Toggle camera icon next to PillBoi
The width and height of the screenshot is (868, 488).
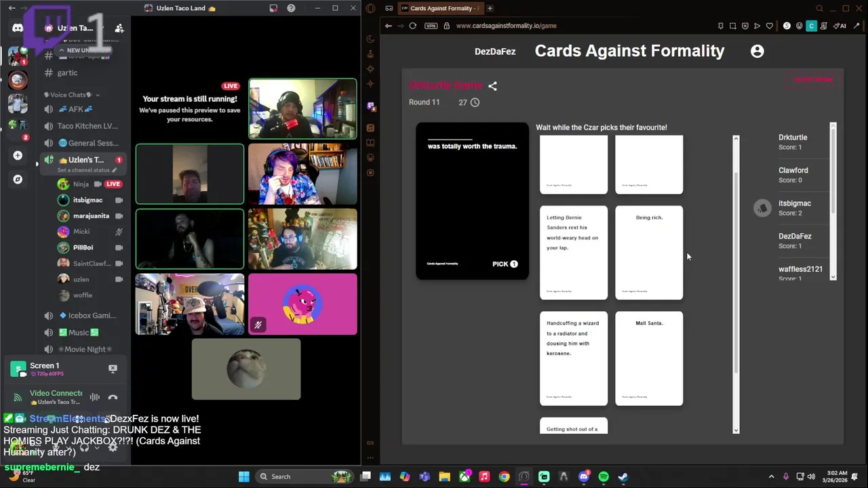point(119,247)
